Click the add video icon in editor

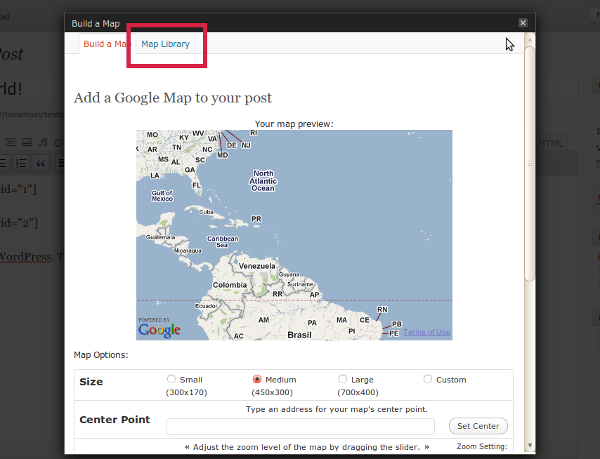[27, 142]
